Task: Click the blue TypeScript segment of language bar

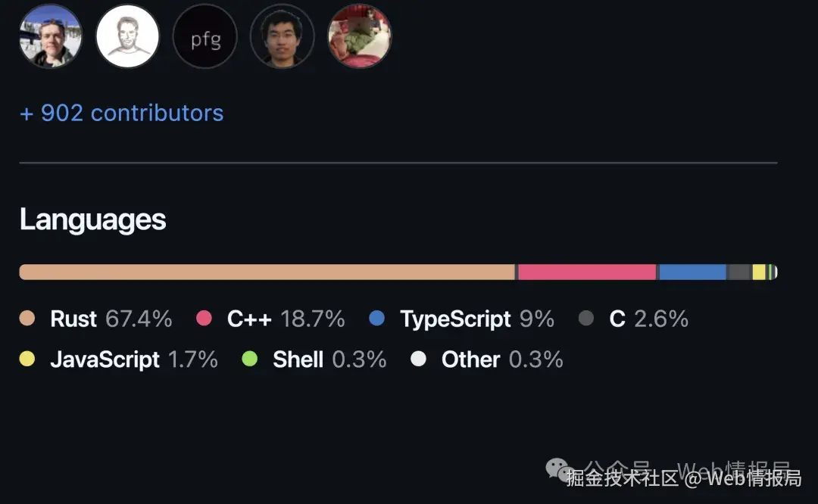Action: [x=692, y=272]
